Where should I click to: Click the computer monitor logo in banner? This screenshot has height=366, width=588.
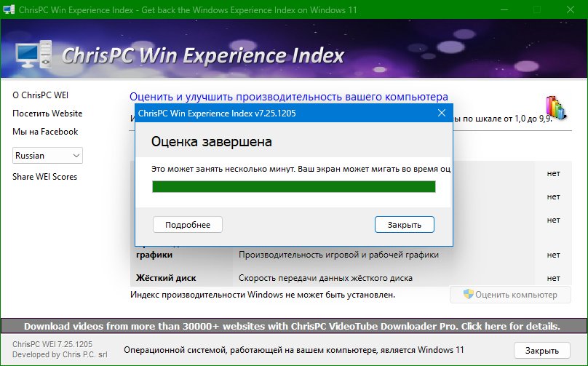(33, 57)
